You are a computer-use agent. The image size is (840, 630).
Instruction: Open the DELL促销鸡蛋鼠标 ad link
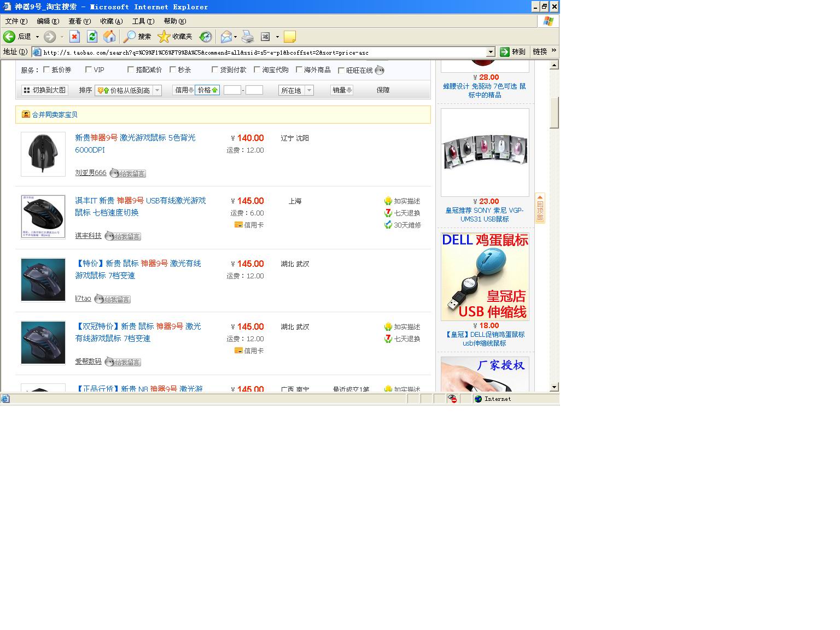485,339
